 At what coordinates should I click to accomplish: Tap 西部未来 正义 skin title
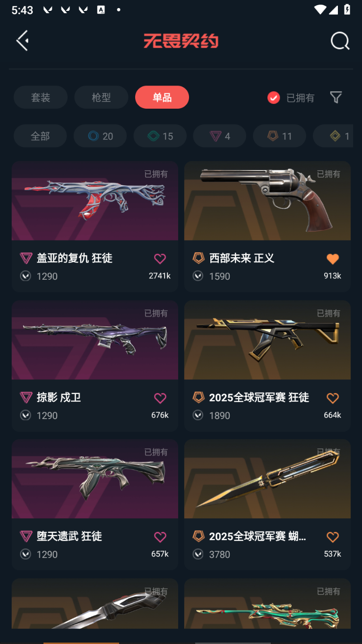point(241,258)
